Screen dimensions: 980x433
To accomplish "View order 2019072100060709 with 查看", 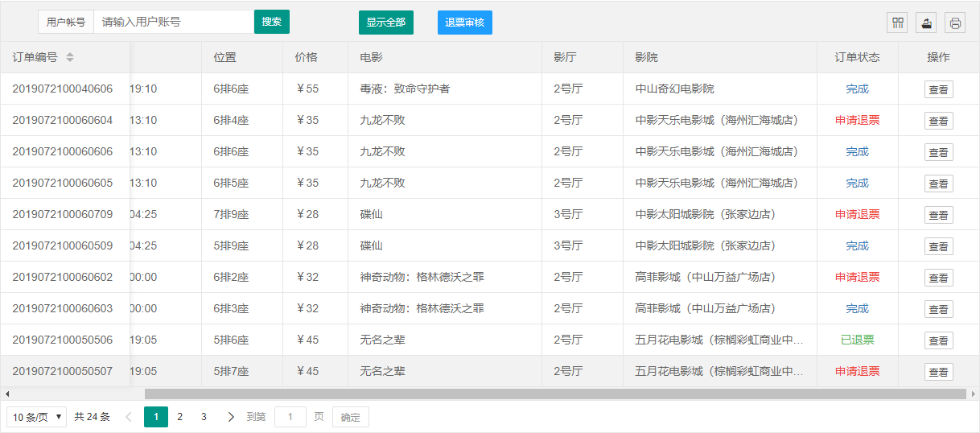I will [x=938, y=215].
